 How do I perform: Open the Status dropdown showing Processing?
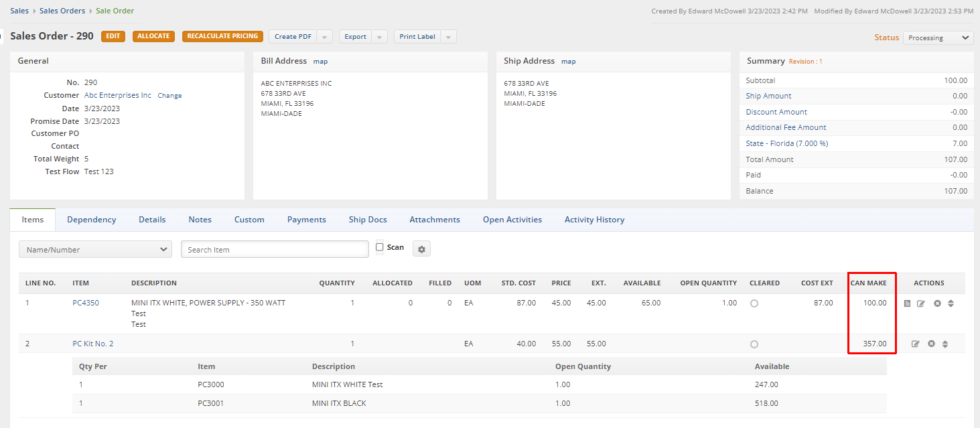tap(938, 38)
